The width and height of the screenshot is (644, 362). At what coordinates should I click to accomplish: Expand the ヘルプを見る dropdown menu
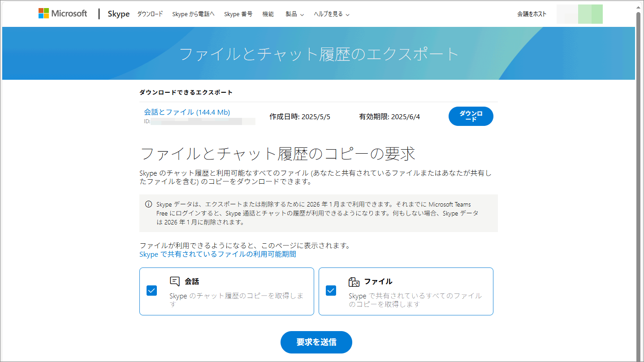click(332, 14)
